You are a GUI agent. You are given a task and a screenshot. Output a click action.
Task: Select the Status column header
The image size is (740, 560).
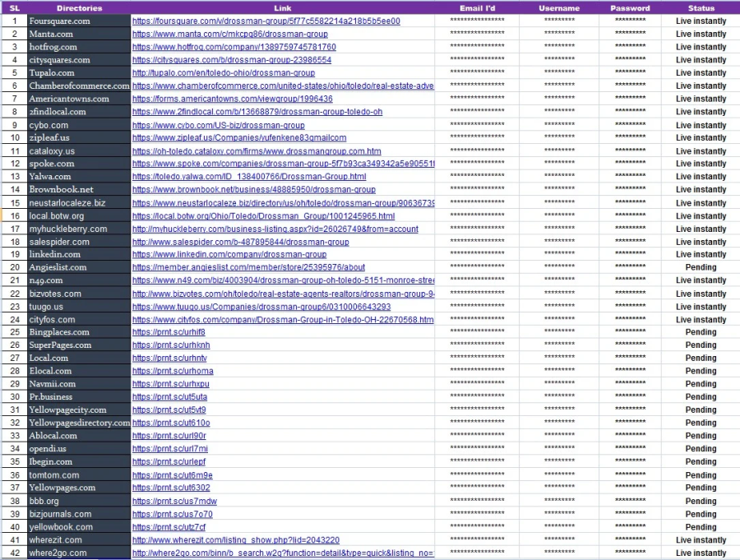click(701, 8)
